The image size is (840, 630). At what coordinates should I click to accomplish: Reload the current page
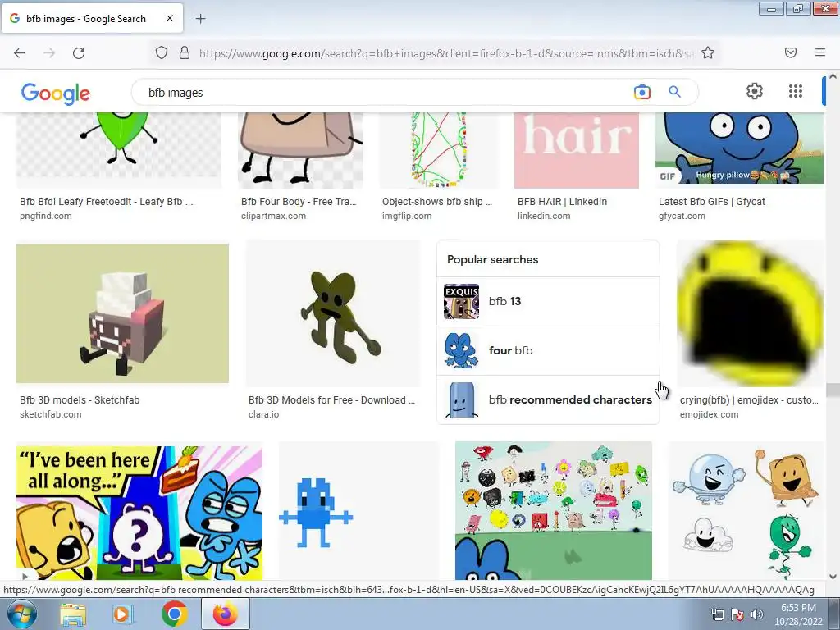(x=79, y=53)
